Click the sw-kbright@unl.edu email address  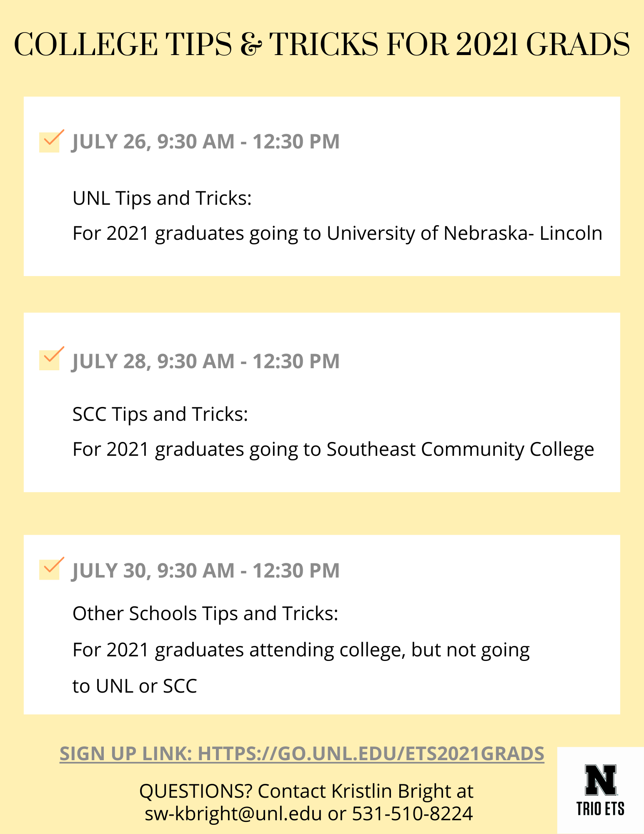coord(233,814)
